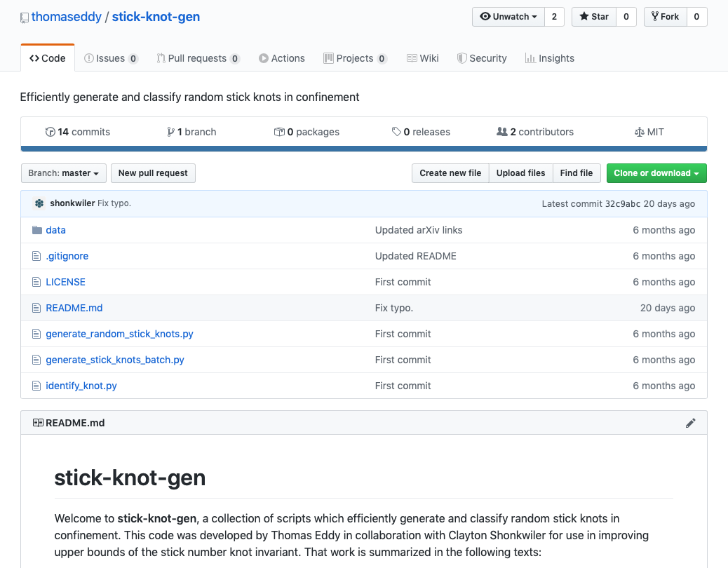Open 'Fix typo.' latest commit message
Viewport: 728px width, 568px height.
(114, 203)
